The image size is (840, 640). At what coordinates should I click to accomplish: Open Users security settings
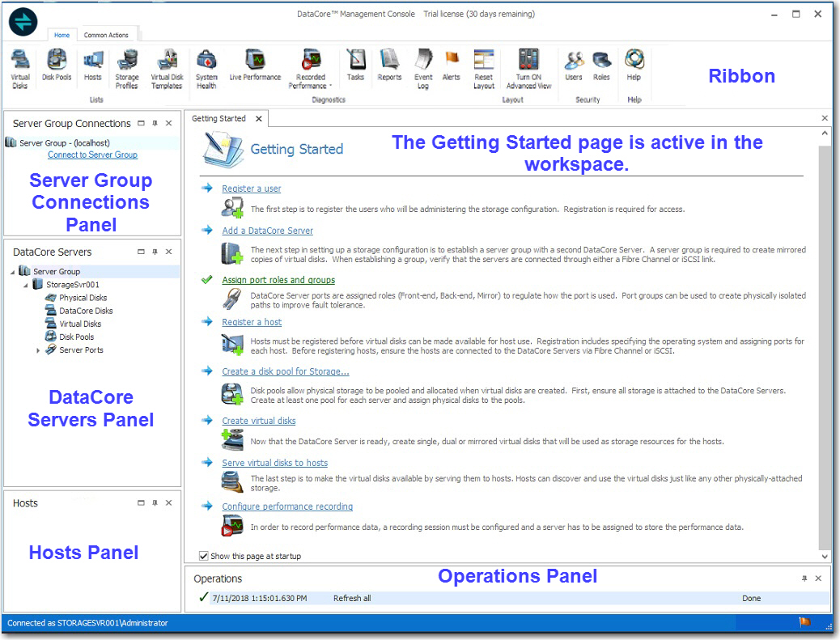[574, 66]
